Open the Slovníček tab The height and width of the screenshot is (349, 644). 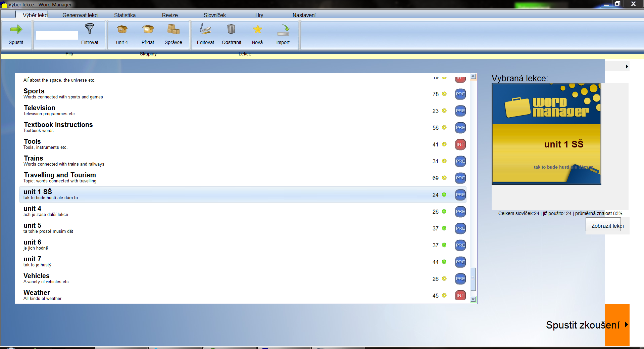[215, 15]
